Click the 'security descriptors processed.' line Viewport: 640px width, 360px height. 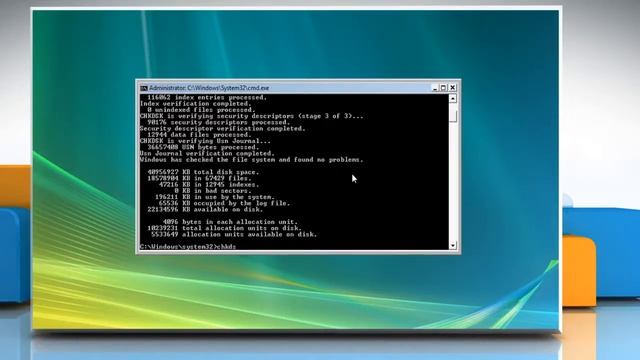(x=218, y=122)
